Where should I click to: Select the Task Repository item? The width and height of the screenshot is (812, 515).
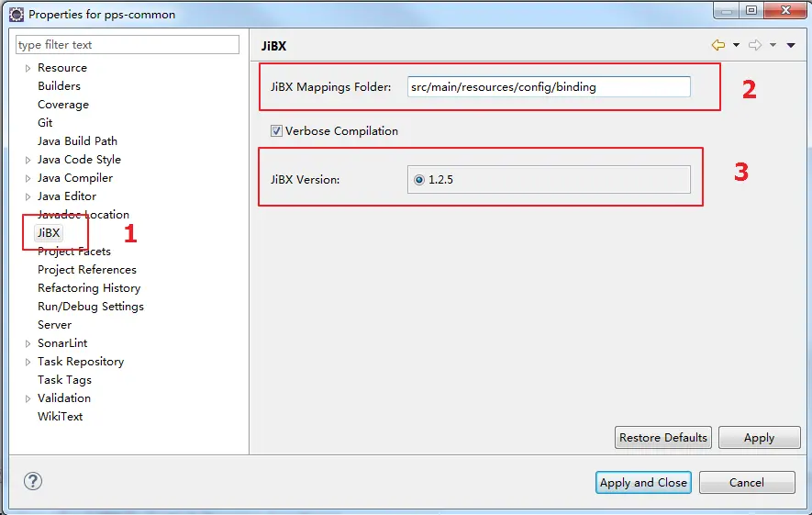point(81,362)
